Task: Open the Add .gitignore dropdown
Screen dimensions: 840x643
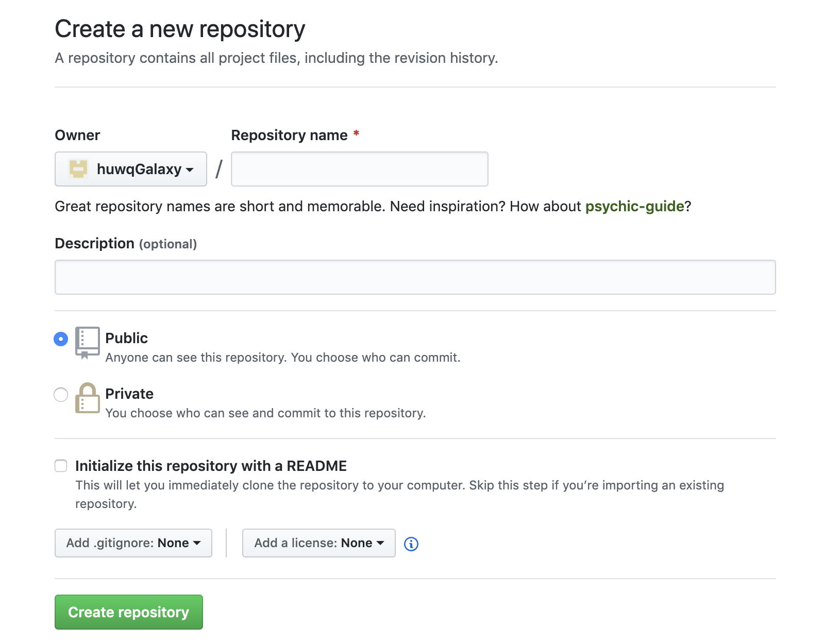Action: [133, 543]
